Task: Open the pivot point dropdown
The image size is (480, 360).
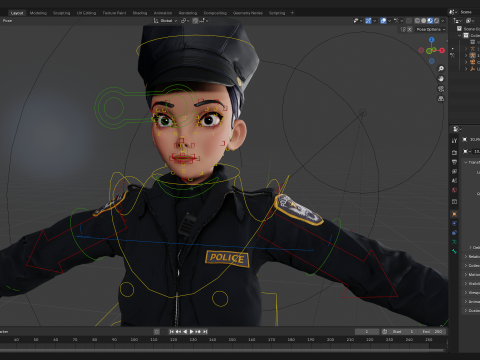Action: pyautogui.click(x=185, y=21)
